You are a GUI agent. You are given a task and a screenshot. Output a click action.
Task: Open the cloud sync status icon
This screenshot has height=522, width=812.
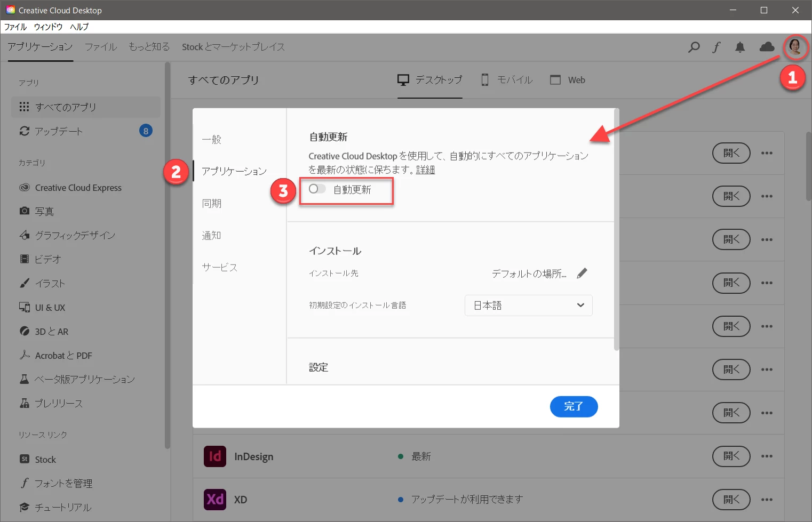[x=767, y=47]
